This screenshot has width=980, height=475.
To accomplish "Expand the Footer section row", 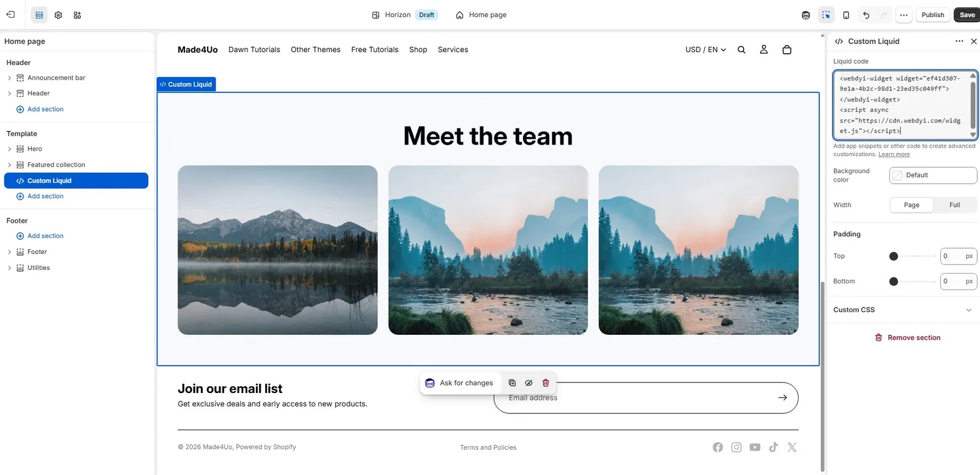I will coord(9,252).
